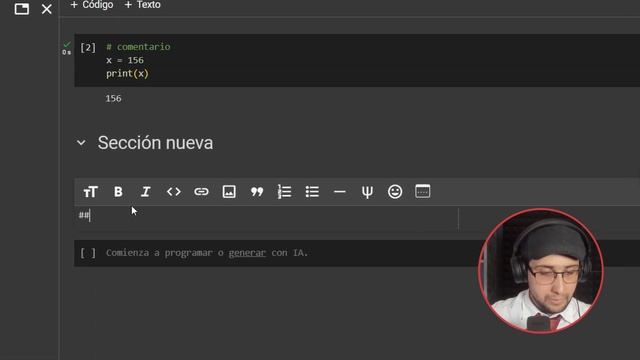
Task: Click the generar link in empty code cell
Action: (x=247, y=253)
